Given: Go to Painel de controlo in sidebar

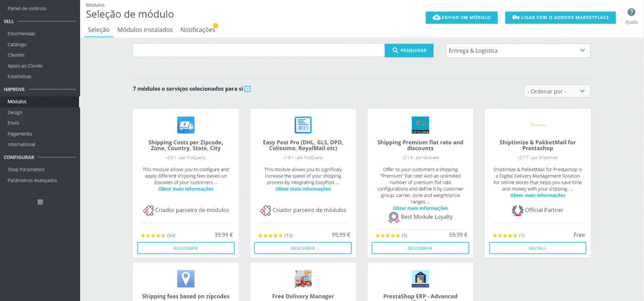Looking at the screenshot, I should point(27,8).
